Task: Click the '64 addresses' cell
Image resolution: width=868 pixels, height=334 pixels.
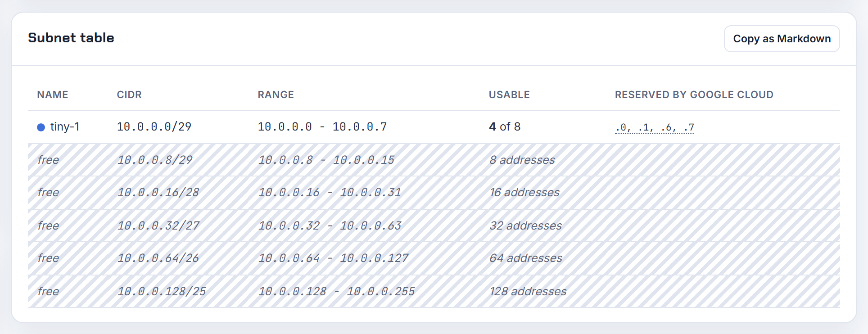Action: point(526,258)
